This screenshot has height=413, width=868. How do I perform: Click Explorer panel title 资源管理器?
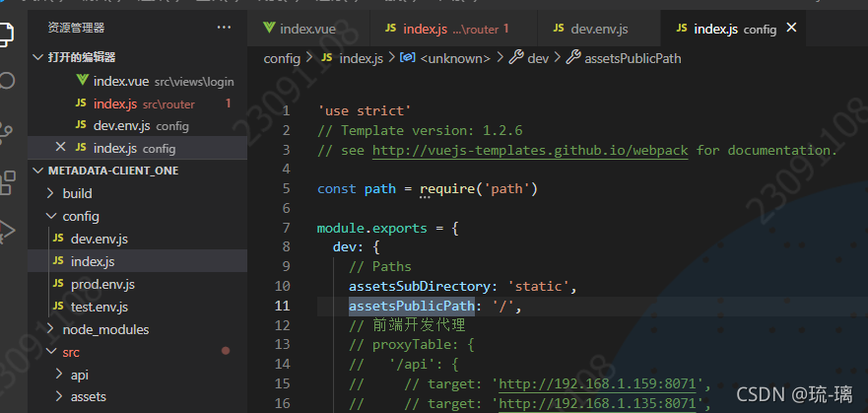point(76,28)
